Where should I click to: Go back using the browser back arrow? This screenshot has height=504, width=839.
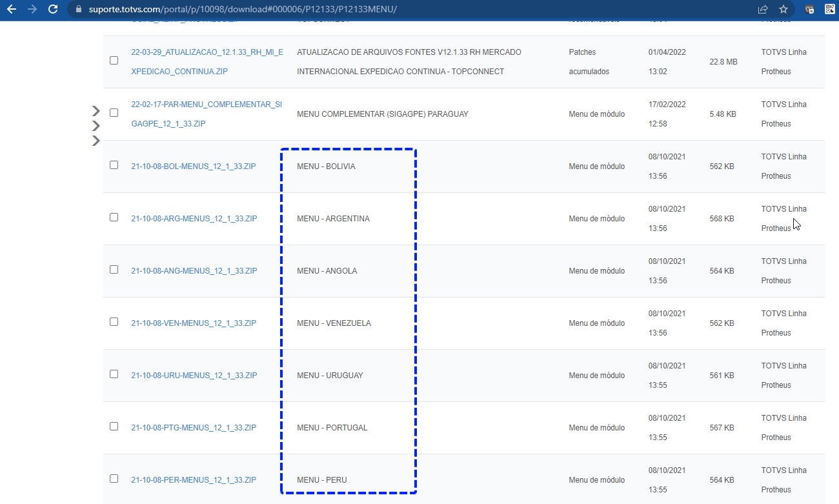[11, 9]
